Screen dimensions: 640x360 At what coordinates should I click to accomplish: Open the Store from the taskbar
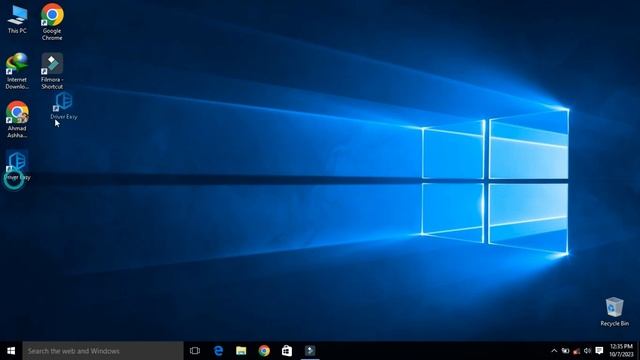pyautogui.click(x=287, y=351)
